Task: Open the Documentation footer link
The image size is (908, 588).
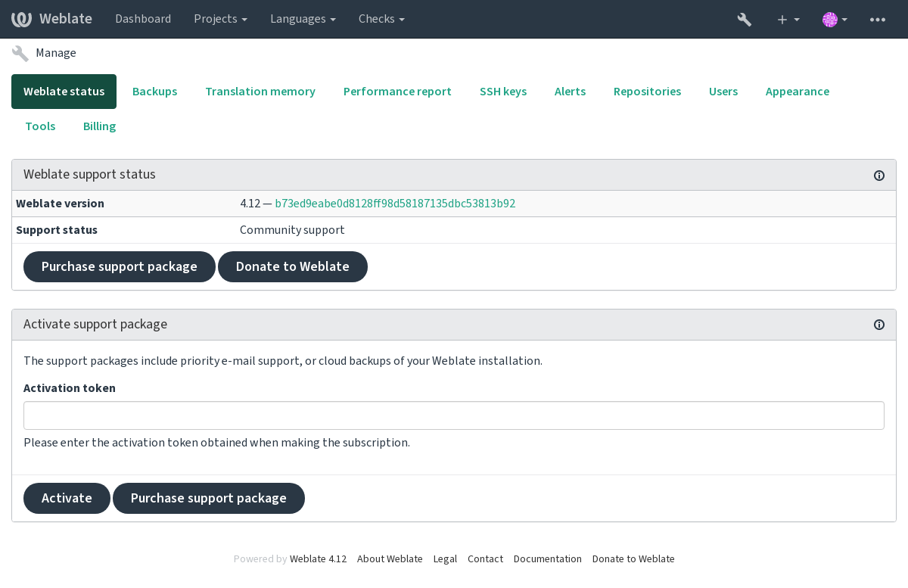Action: [x=548, y=559]
